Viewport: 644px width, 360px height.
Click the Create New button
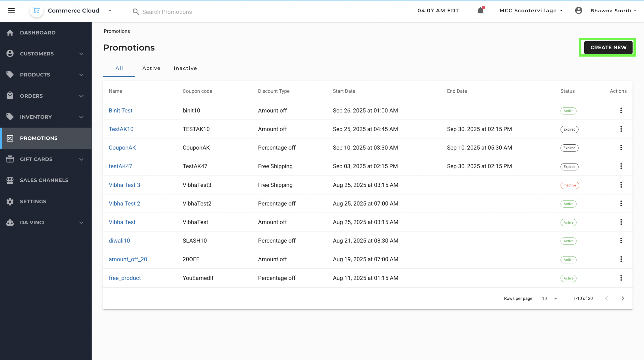coord(608,47)
